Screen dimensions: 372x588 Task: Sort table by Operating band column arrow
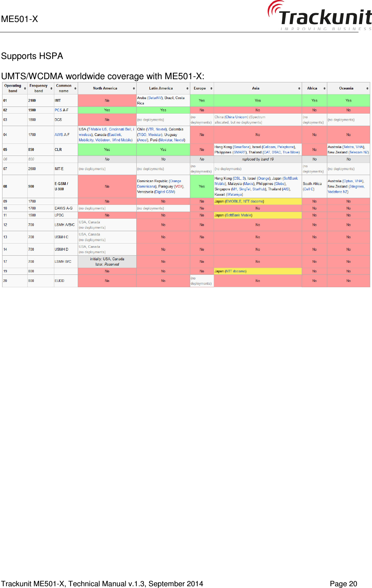[25, 88]
